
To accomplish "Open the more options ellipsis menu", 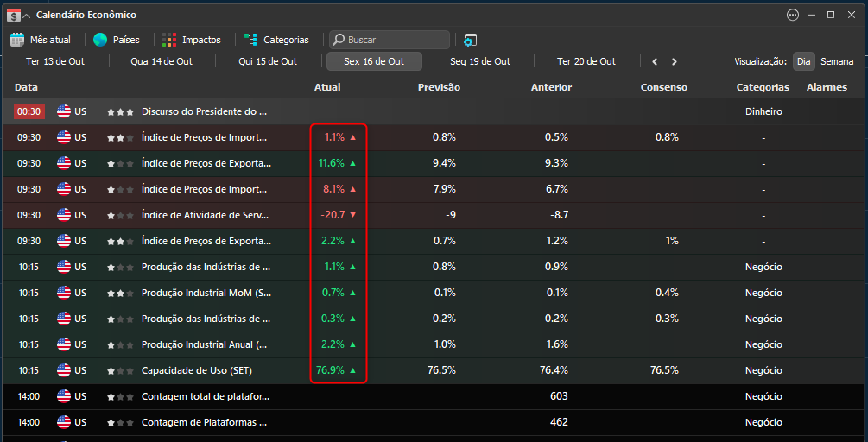I will pos(793,15).
